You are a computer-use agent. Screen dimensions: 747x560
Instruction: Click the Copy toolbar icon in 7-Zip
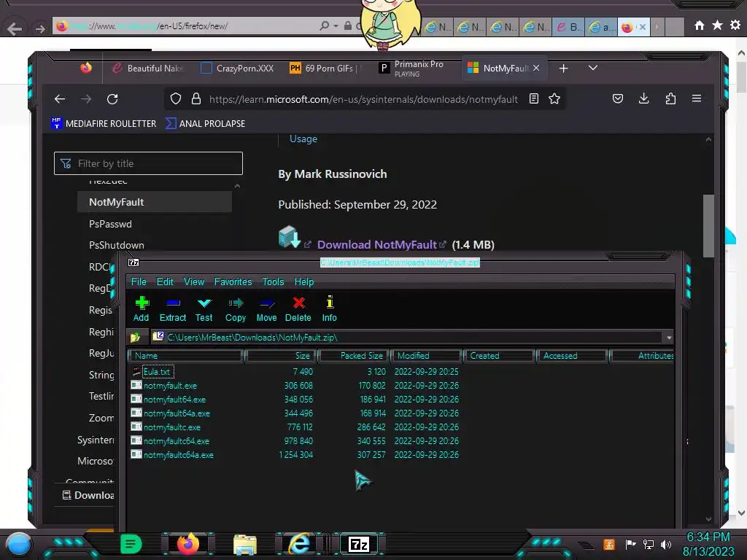click(236, 308)
